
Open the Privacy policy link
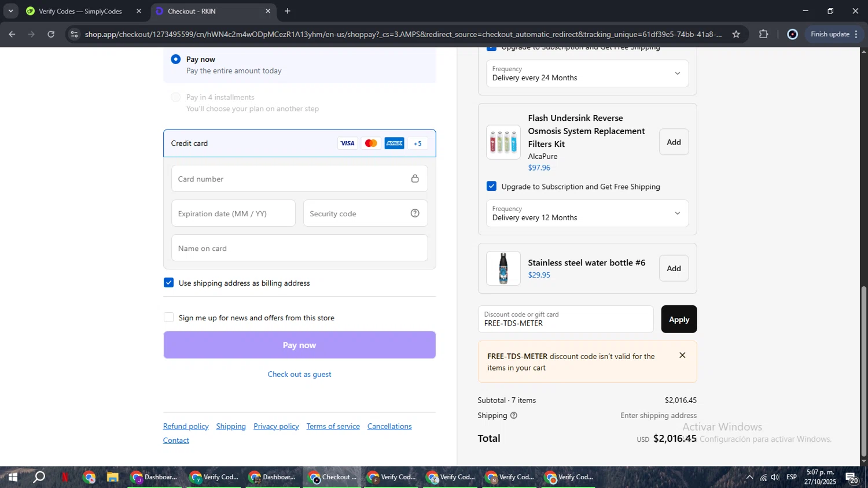click(276, 426)
